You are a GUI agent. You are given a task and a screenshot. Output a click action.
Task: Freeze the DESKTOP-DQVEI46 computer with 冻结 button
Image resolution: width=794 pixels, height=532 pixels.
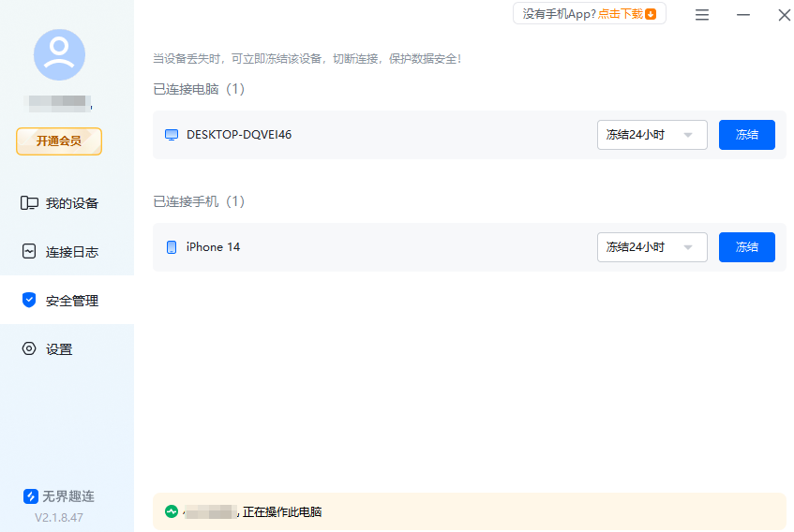point(747,135)
